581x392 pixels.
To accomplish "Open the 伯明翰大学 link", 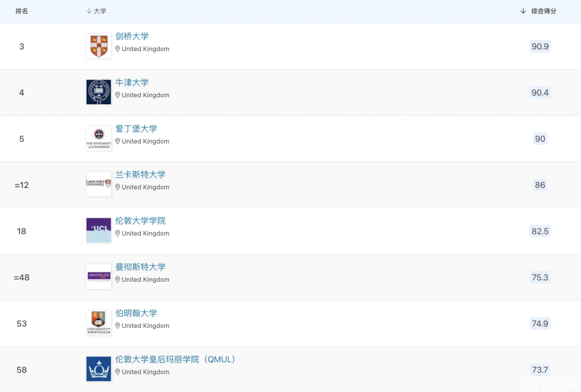I will (x=136, y=313).
